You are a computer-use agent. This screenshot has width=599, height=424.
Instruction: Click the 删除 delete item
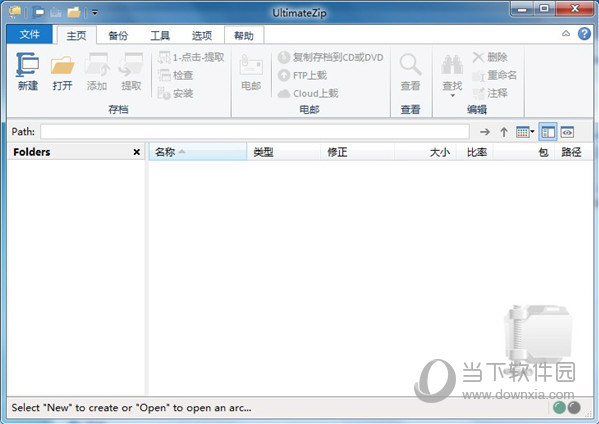(x=490, y=57)
